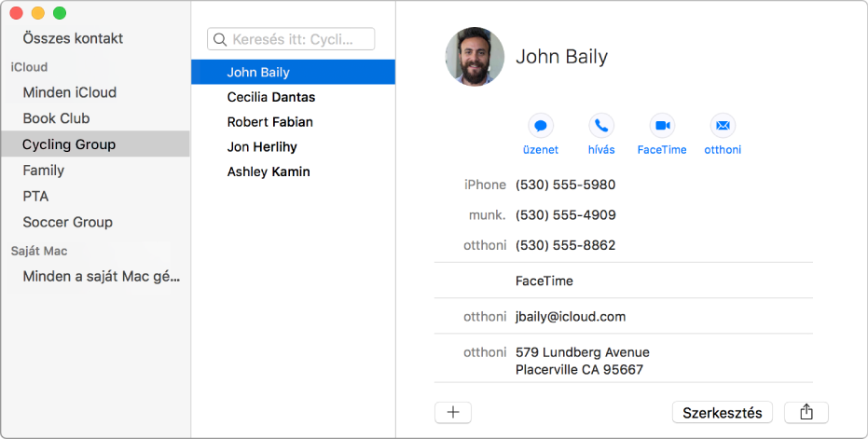Viewport: 868px width, 439px height.
Task: Open the Family group
Action: pos(43,170)
